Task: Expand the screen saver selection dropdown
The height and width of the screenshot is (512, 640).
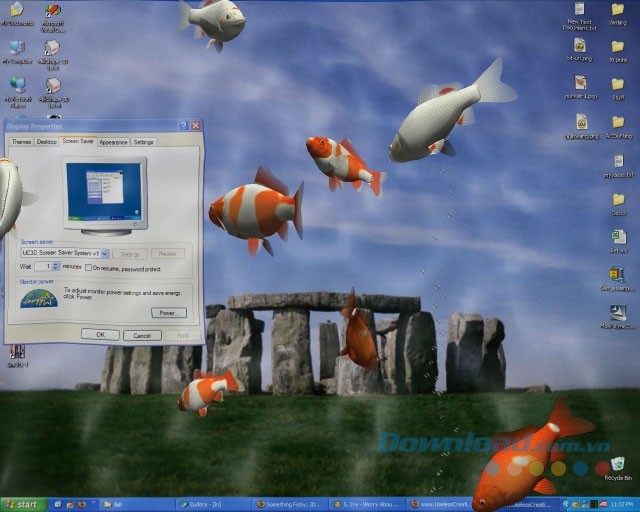Action: 105,254
